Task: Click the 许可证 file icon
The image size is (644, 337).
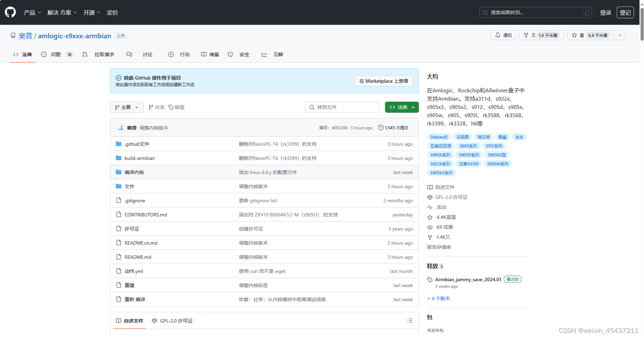Action: pos(119,228)
